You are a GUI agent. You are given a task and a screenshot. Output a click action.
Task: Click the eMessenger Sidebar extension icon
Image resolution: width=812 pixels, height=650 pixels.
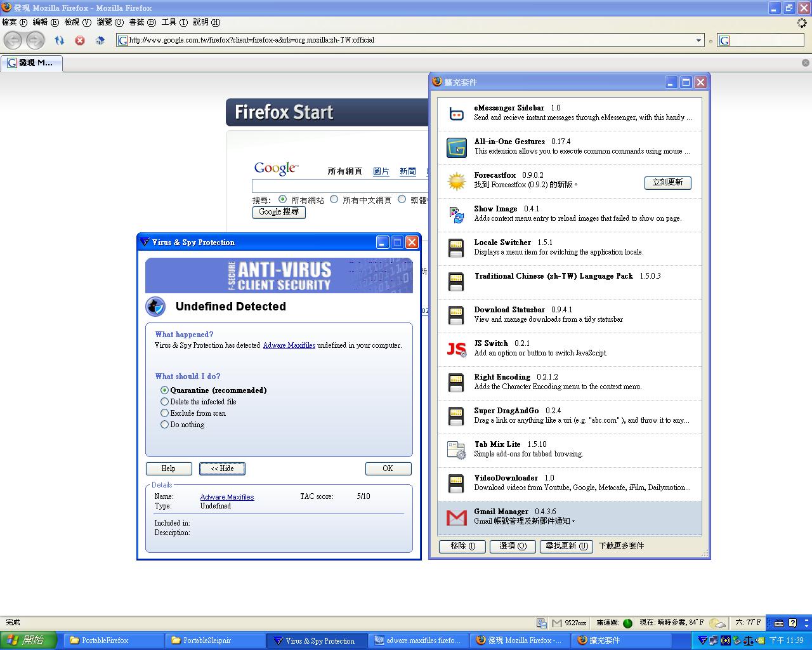[456, 114]
